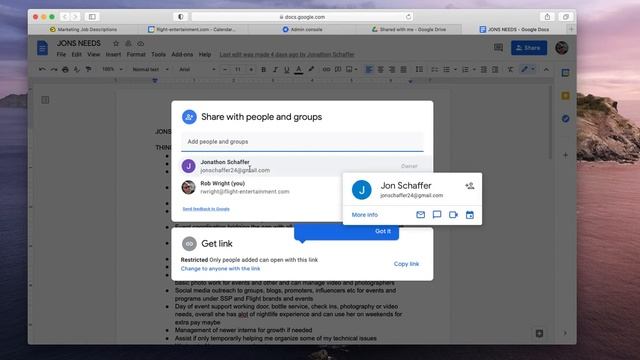Select center align
640x360 pixels.
click(380, 69)
